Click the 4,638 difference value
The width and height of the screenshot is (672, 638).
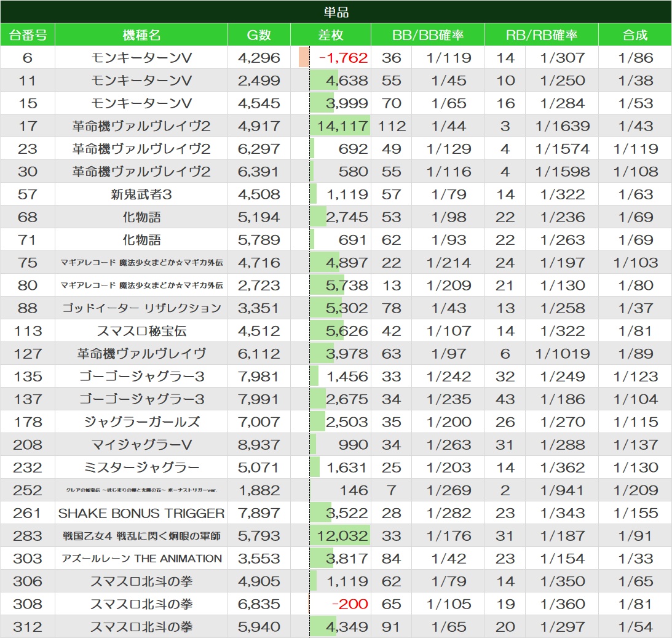point(347,80)
